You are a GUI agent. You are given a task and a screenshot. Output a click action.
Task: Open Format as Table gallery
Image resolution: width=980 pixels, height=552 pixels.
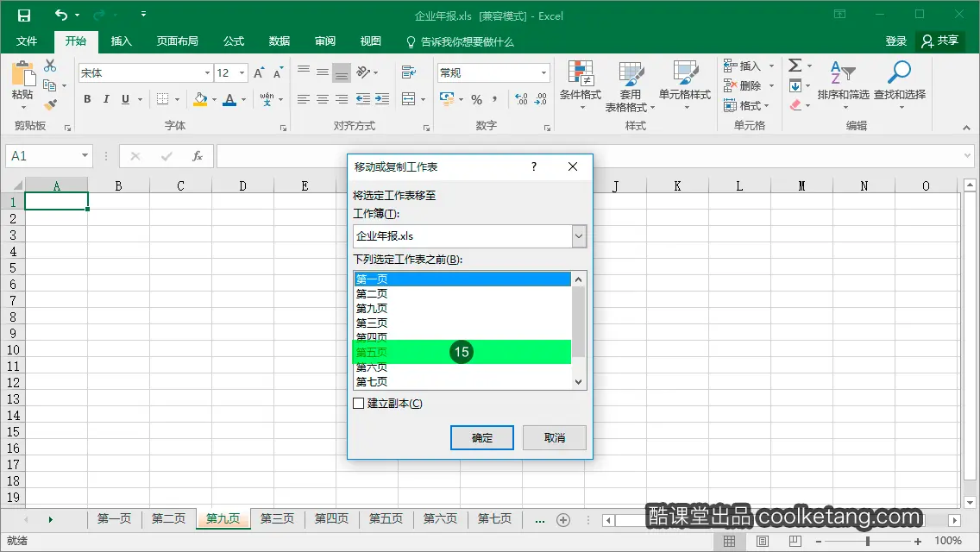tap(630, 87)
